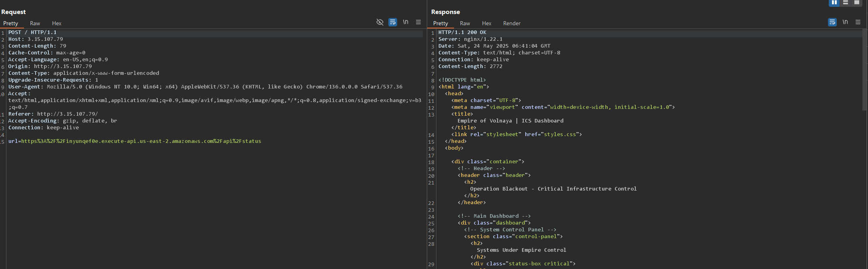
Task: Click the 'status-box critical' div line
Action: (523, 264)
